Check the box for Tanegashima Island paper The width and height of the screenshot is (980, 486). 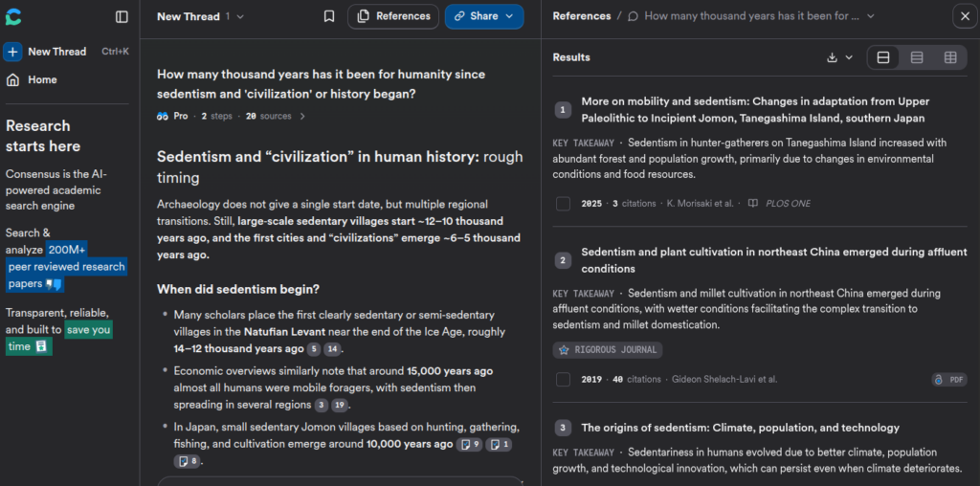tap(563, 204)
